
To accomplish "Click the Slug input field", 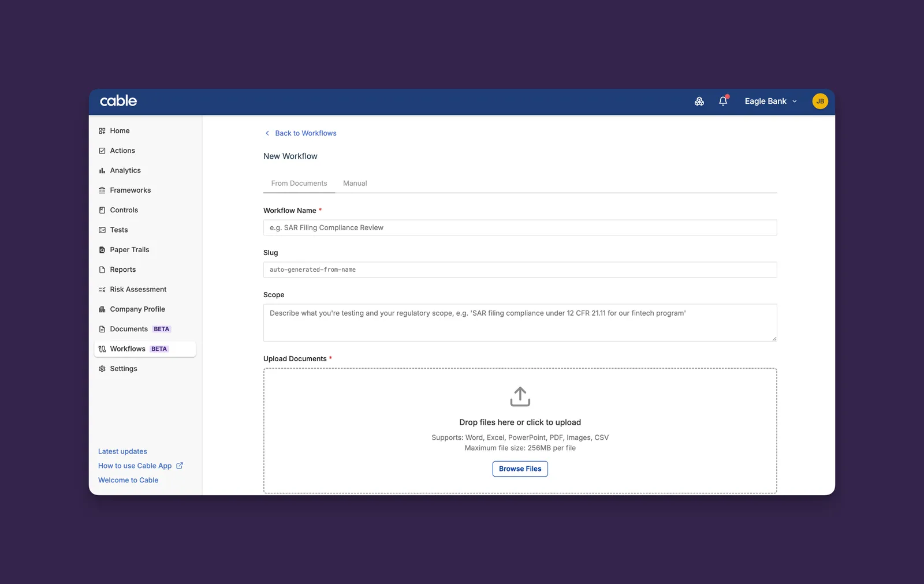I will pyautogui.click(x=520, y=269).
